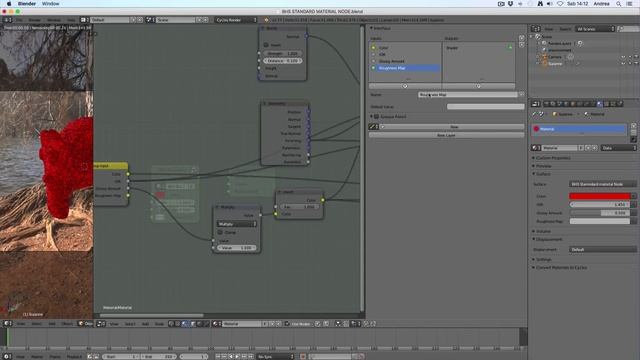Image resolution: width=640 pixels, height=360 pixels.
Task: Toggle Suzanne visibility eye in the outliner
Action: tap(623, 64)
